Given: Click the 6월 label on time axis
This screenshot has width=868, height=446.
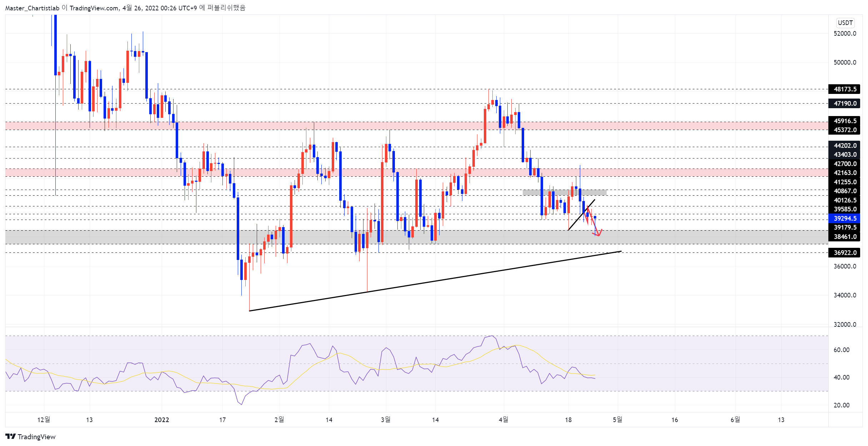Looking at the screenshot, I should pos(736,420).
